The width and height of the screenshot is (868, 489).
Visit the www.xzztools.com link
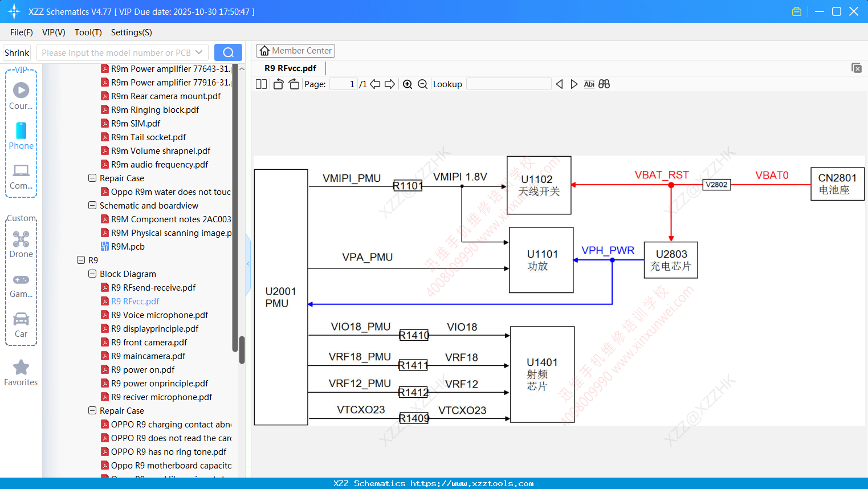472,483
